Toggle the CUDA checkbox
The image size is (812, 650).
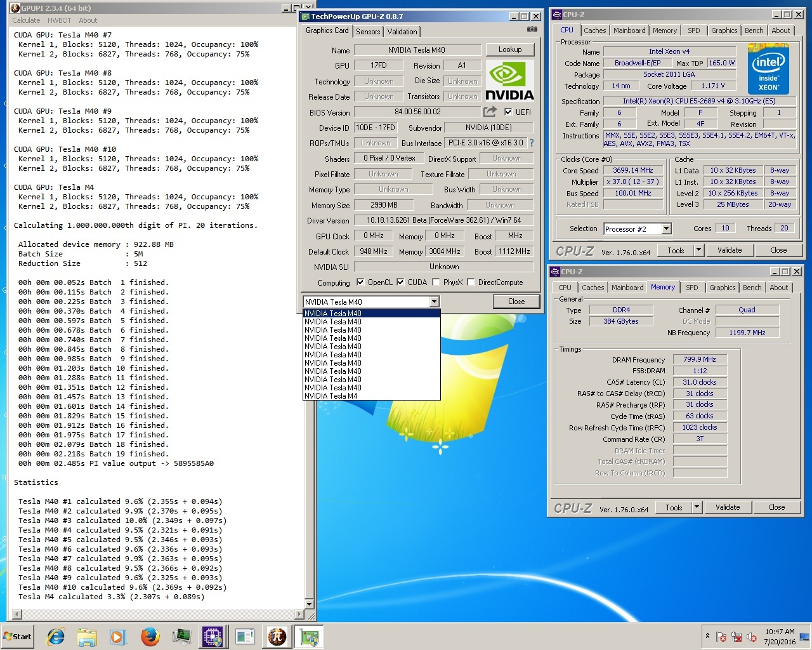tap(400, 282)
